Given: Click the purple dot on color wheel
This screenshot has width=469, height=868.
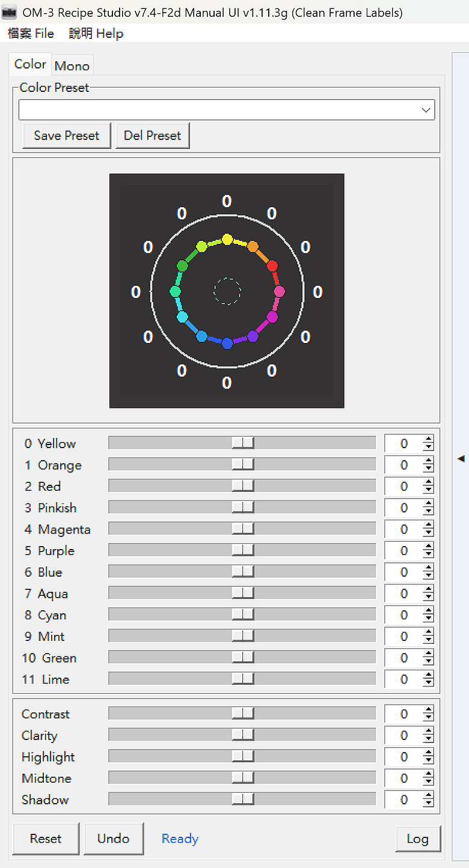Looking at the screenshot, I should (x=253, y=336).
